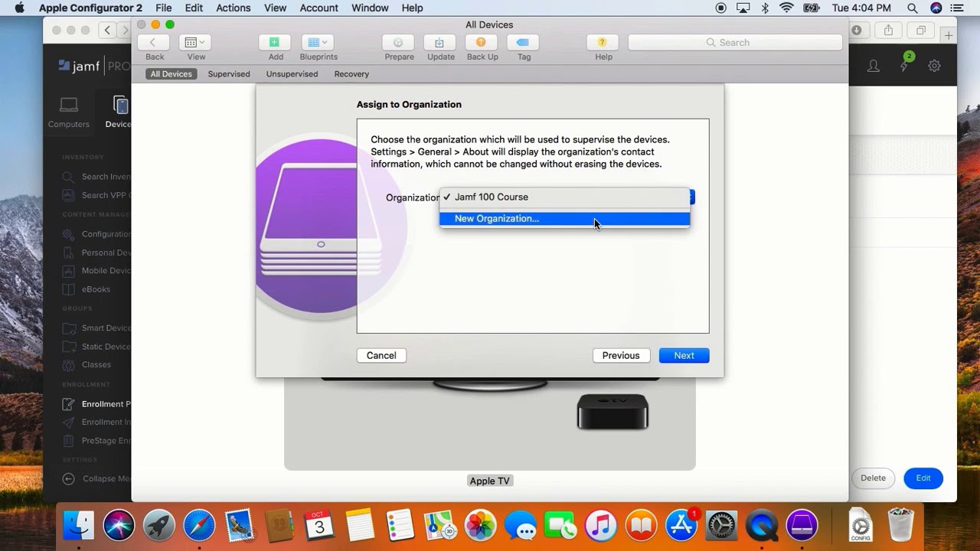Open App Store from the Dock
Screen dimensions: 980x551
click(681, 526)
